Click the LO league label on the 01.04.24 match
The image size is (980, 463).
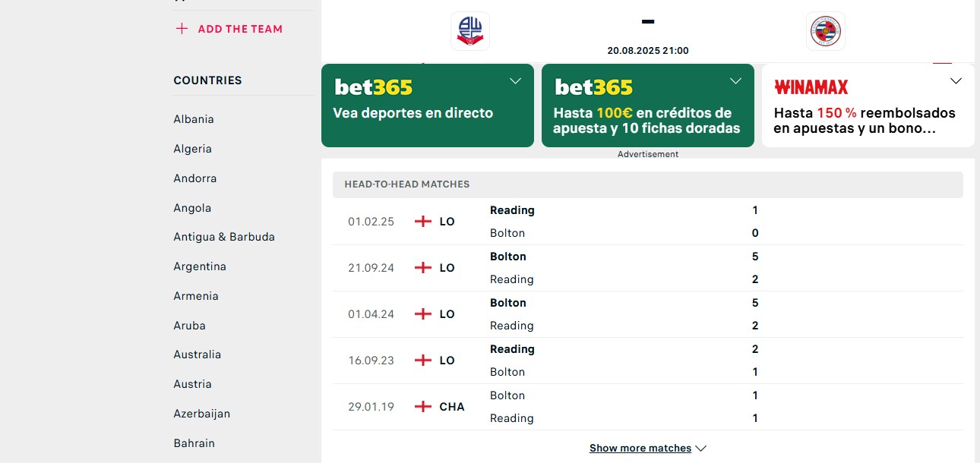(x=447, y=313)
